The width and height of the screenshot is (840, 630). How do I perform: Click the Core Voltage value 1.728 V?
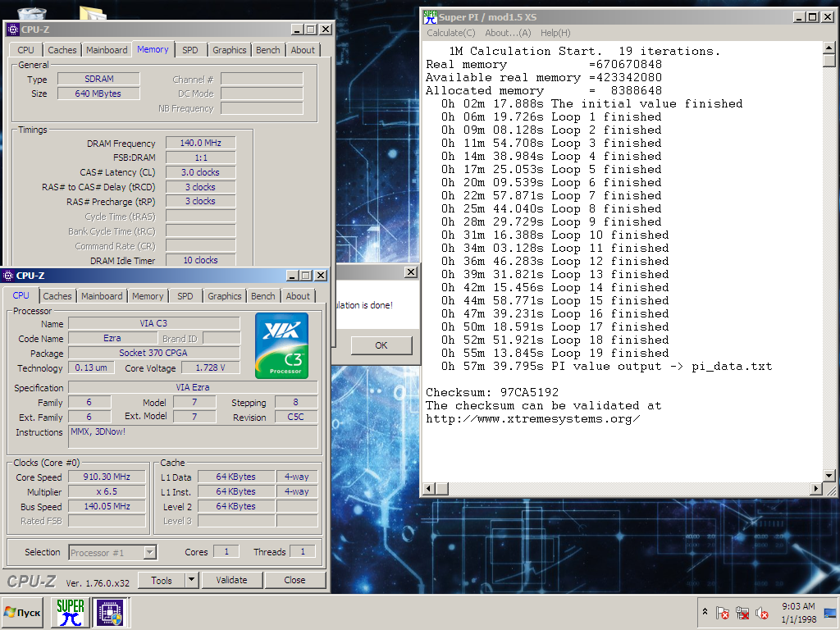point(210,368)
